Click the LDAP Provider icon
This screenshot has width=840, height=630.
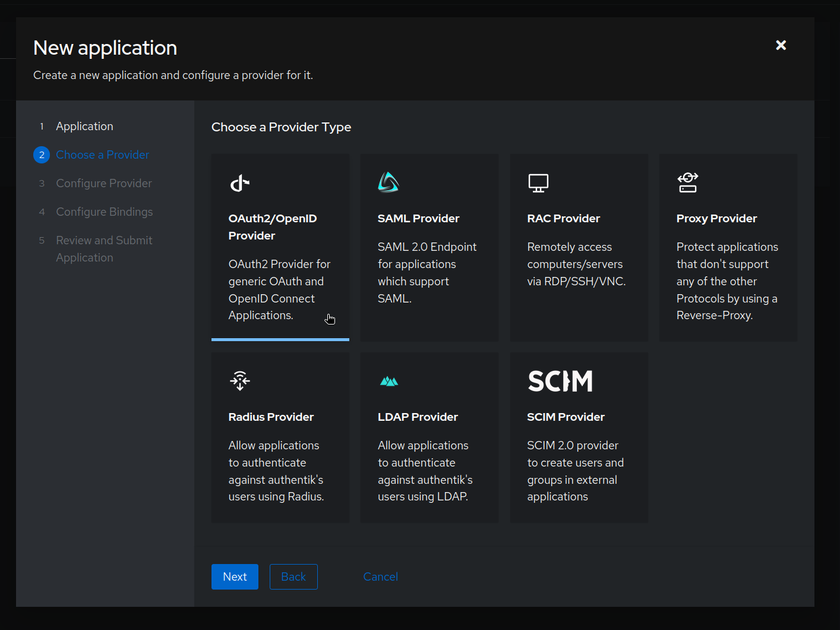[x=389, y=382]
